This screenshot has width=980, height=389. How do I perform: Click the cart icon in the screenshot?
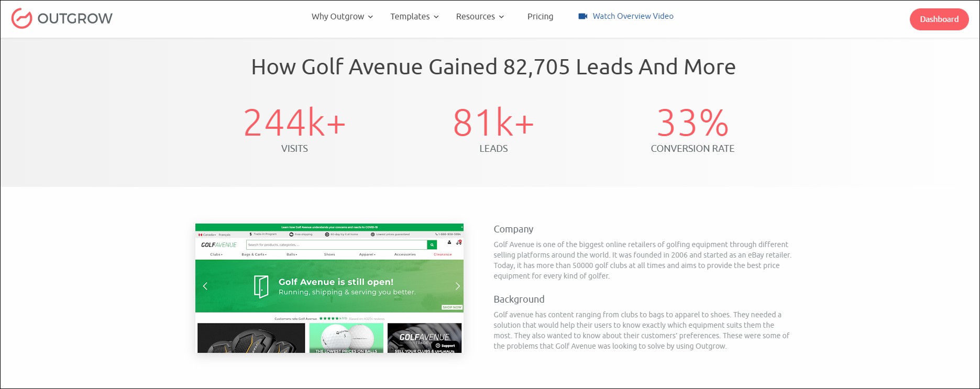click(x=459, y=242)
